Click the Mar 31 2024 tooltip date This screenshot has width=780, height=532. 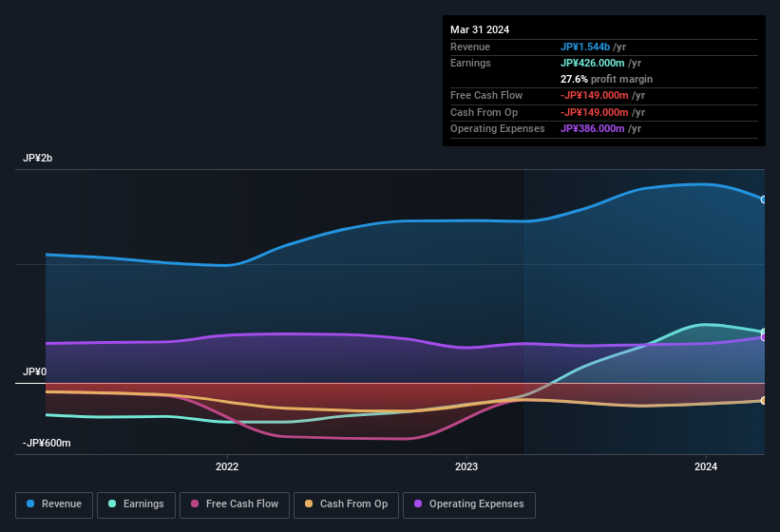tap(480, 29)
